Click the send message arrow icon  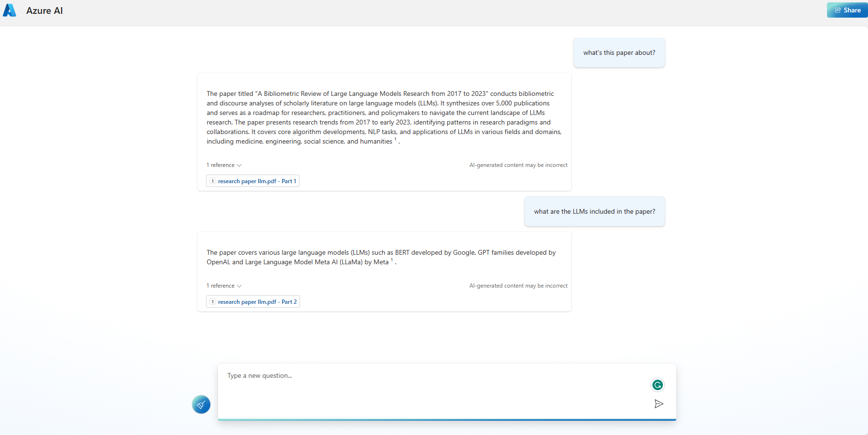pyautogui.click(x=659, y=404)
